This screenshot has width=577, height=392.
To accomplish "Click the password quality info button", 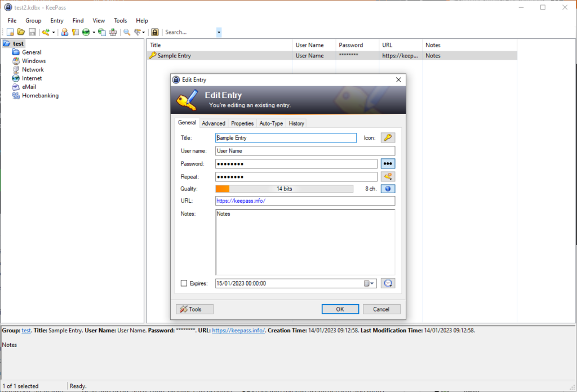I will click(x=388, y=189).
